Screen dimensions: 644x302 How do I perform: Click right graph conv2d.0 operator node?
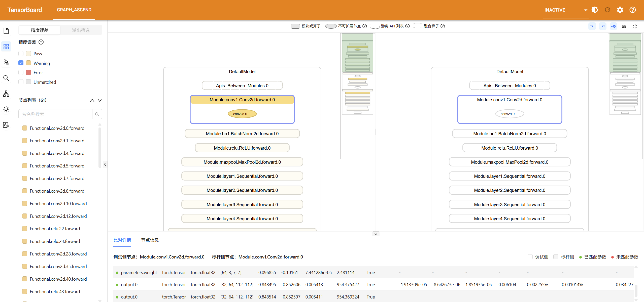click(510, 114)
